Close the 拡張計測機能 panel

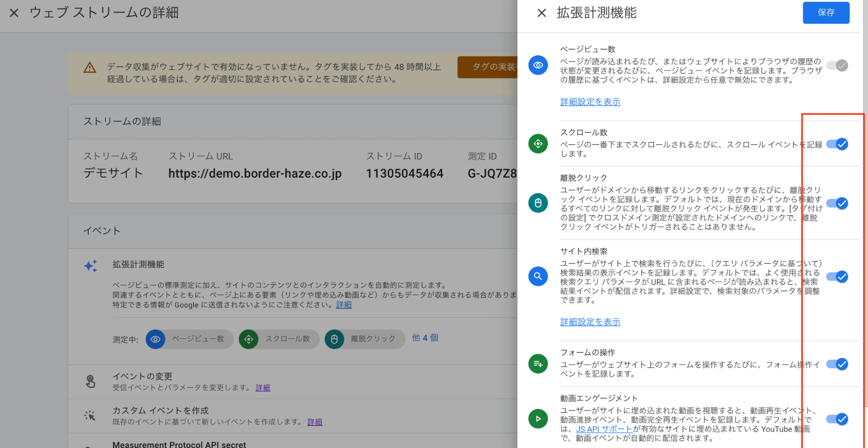pyautogui.click(x=541, y=13)
